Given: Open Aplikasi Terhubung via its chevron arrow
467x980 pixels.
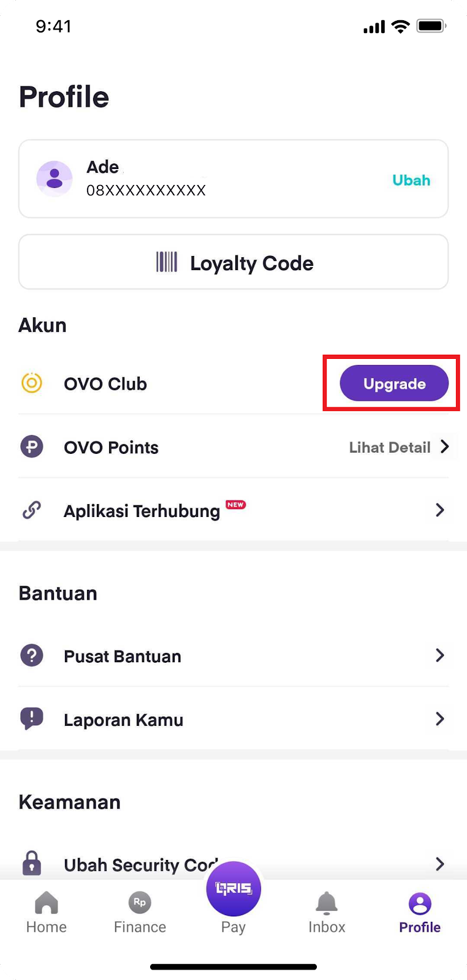Looking at the screenshot, I should click(440, 510).
